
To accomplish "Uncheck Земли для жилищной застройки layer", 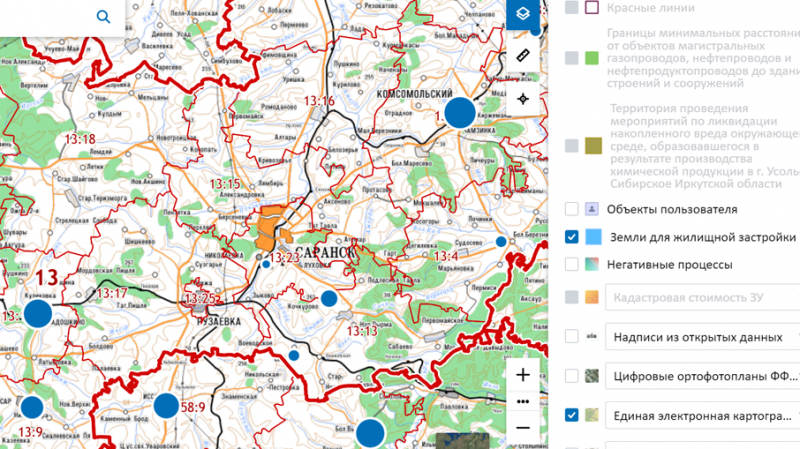I will click(572, 237).
